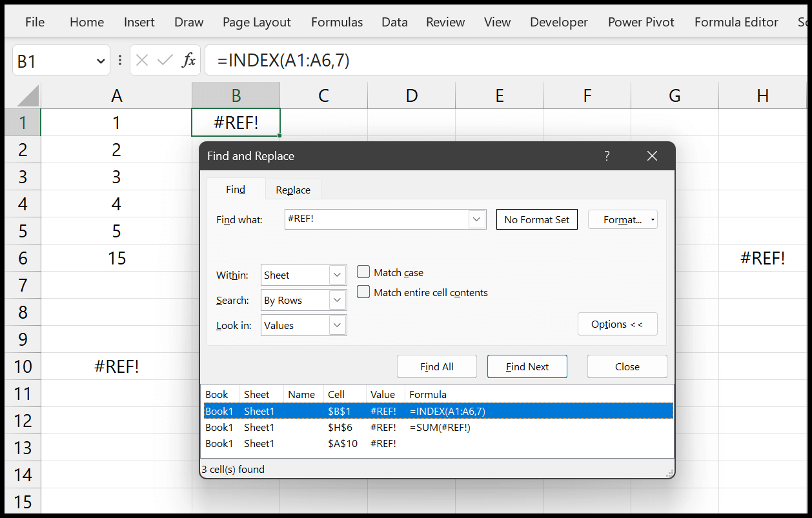Select cell H6 containing #REF!
The height and width of the screenshot is (518, 812).
762,257
